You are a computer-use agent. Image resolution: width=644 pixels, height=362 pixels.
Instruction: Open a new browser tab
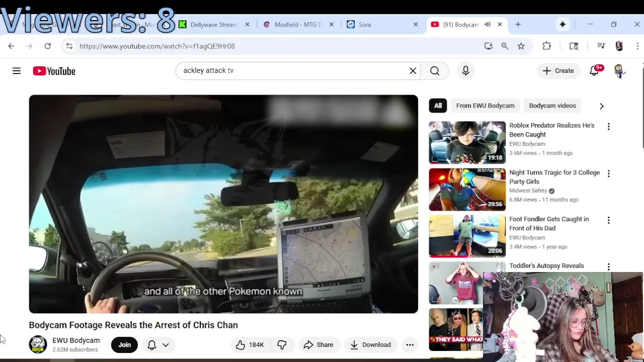point(518,24)
